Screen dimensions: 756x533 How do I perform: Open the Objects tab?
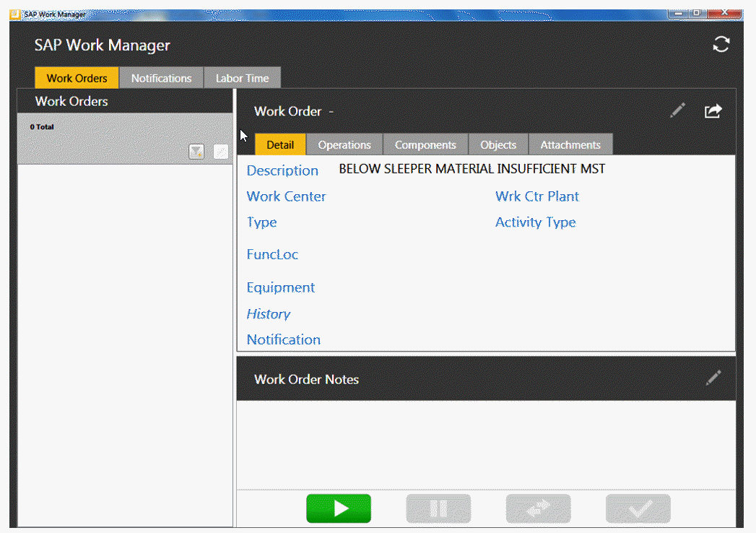point(498,144)
